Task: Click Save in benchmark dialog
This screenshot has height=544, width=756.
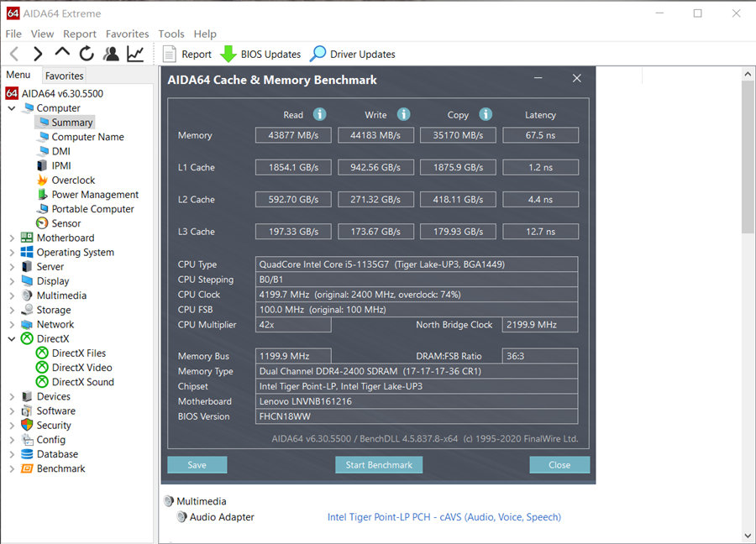Action: pos(197,465)
